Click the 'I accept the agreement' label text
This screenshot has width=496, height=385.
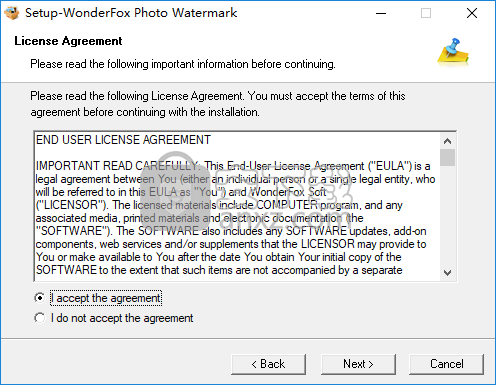click(106, 298)
